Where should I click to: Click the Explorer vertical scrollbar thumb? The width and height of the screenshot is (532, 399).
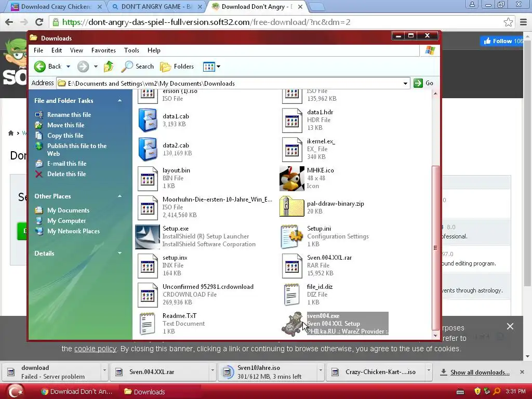(x=435, y=248)
